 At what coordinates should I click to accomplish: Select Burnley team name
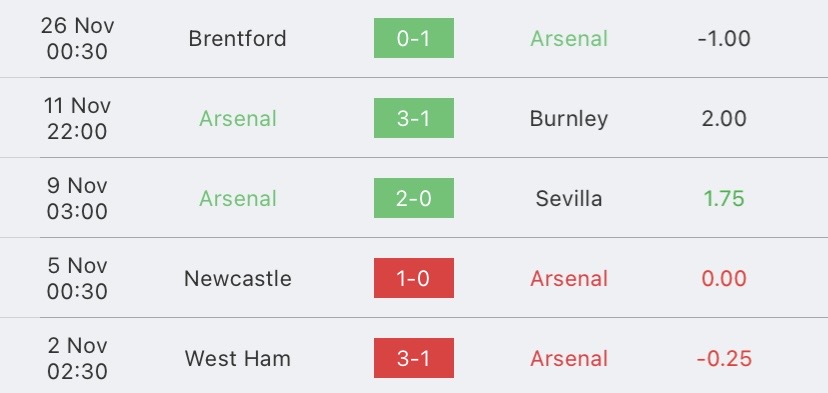click(569, 119)
